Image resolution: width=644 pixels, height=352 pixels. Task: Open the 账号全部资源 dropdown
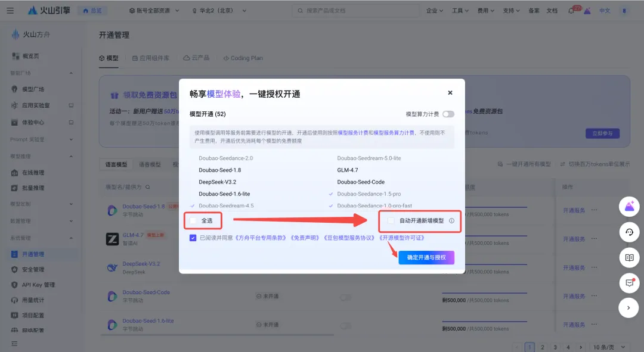tap(154, 11)
